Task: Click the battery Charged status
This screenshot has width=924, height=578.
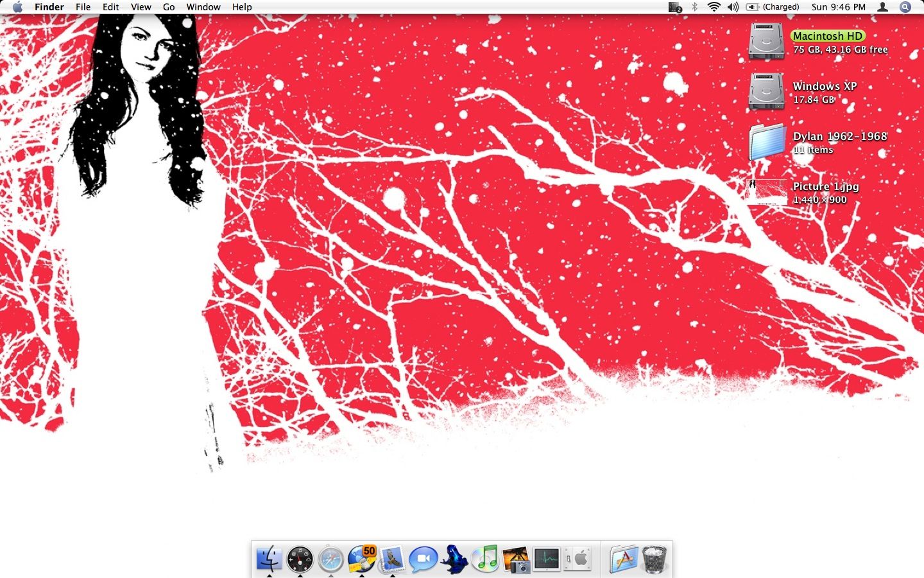Action: tap(773, 7)
